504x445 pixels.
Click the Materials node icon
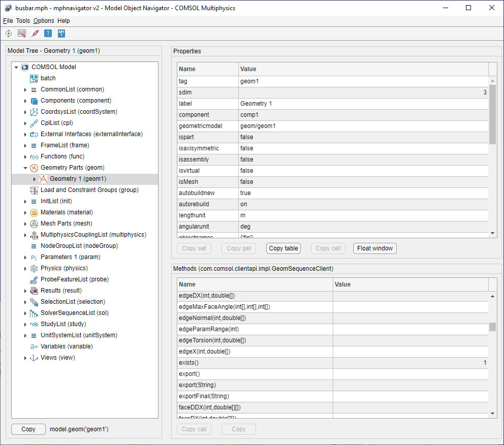34,212
